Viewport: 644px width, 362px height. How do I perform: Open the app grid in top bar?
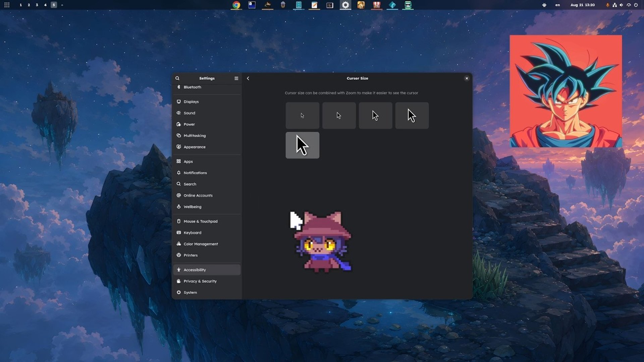tap(7, 5)
